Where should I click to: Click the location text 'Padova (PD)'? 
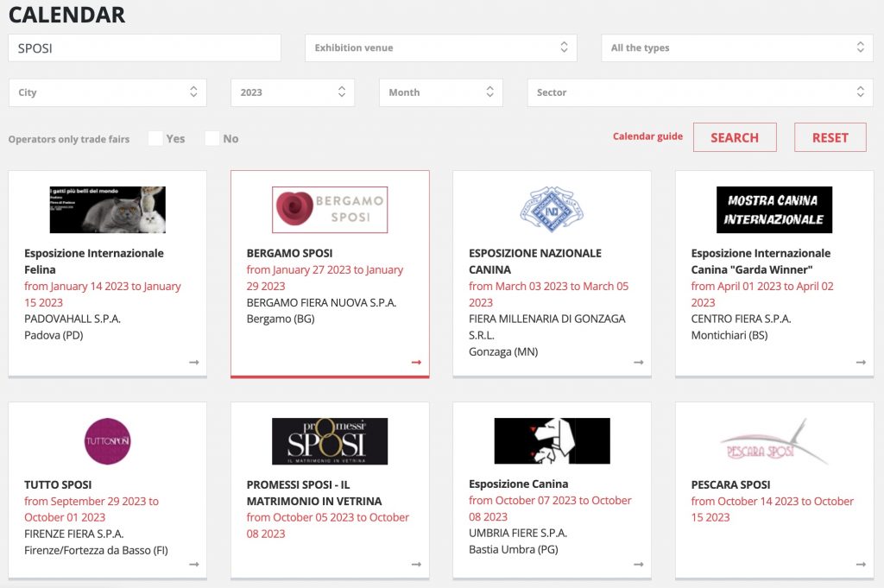pyautogui.click(x=54, y=335)
